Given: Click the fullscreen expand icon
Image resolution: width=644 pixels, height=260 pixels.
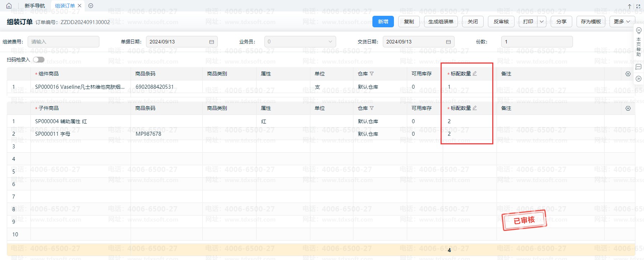Looking at the screenshot, I should (638, 6).
